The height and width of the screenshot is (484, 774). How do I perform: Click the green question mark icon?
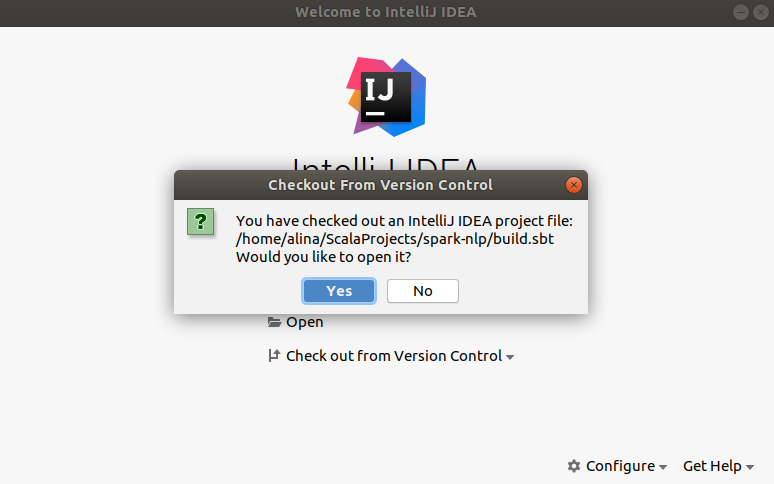(x=200, y=222)
